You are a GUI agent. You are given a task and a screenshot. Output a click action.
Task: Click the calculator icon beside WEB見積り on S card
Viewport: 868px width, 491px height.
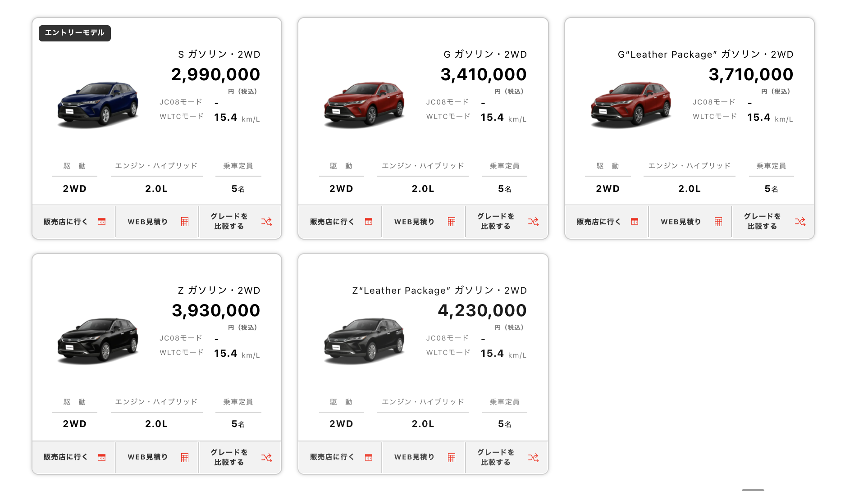click(185, 222)
